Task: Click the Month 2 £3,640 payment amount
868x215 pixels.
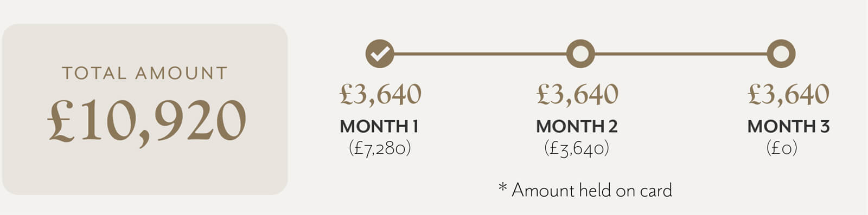Action: pos(577,94)
